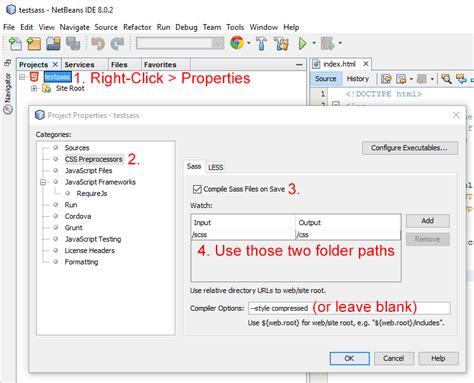Select the /css output cell
This screenshot has width=474, height=383.
point(348,235)
